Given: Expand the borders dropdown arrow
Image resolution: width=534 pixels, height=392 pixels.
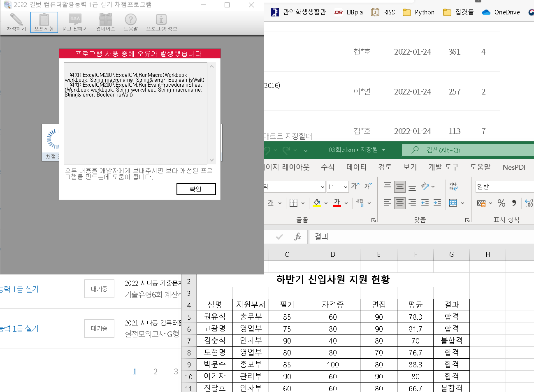Looking at the screenshot, I should coord(303,203).
